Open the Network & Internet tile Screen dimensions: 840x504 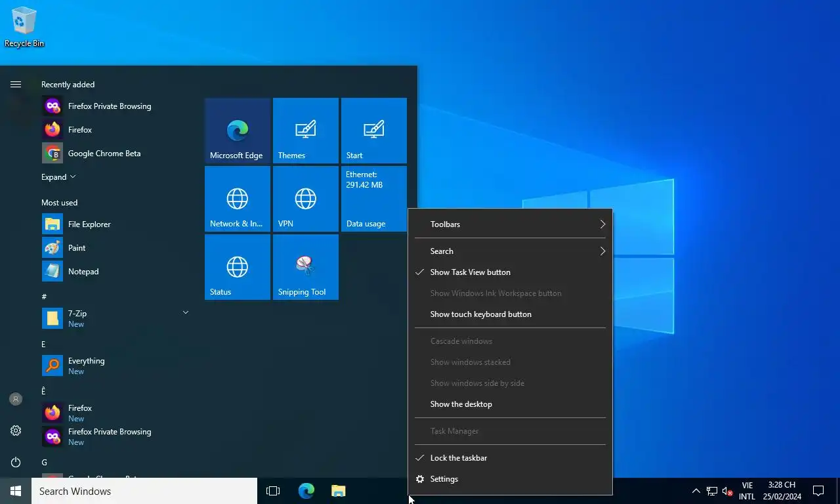(238, 199)
